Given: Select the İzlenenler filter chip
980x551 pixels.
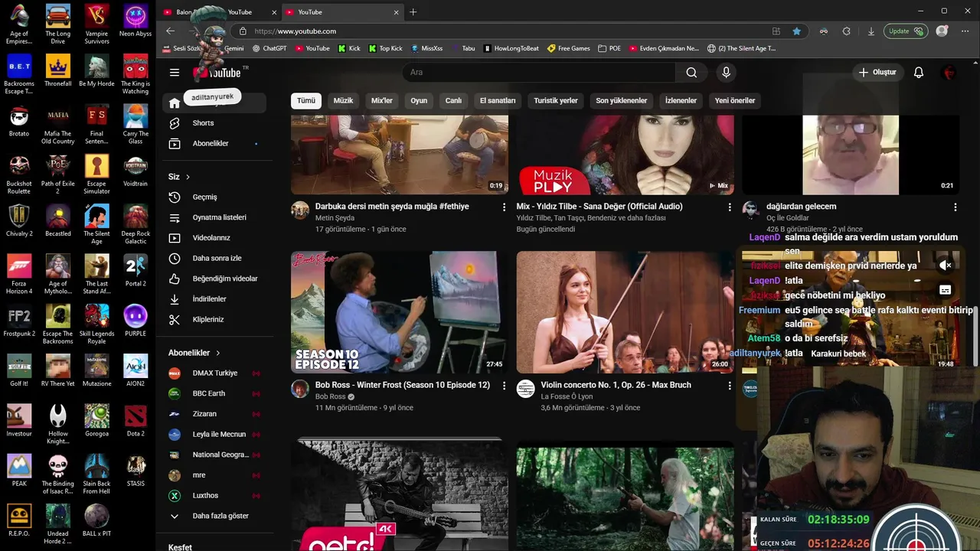Looking at the screenshot, I should (681, 100).
